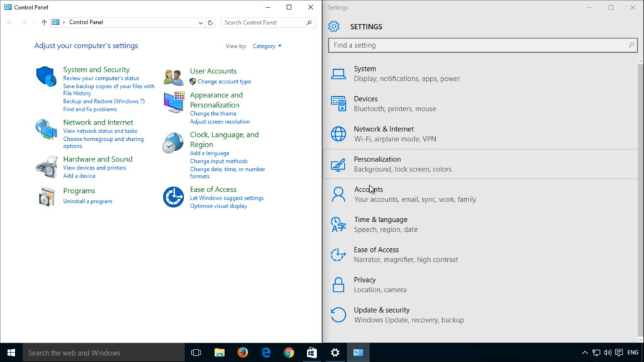The width and height of the screenshot is (644, 362).
Task: Click Find and fix problems link
Action: click(90, 109)
